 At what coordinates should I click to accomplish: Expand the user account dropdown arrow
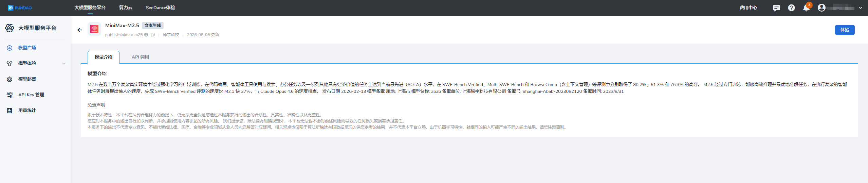(x=861, y=8)
